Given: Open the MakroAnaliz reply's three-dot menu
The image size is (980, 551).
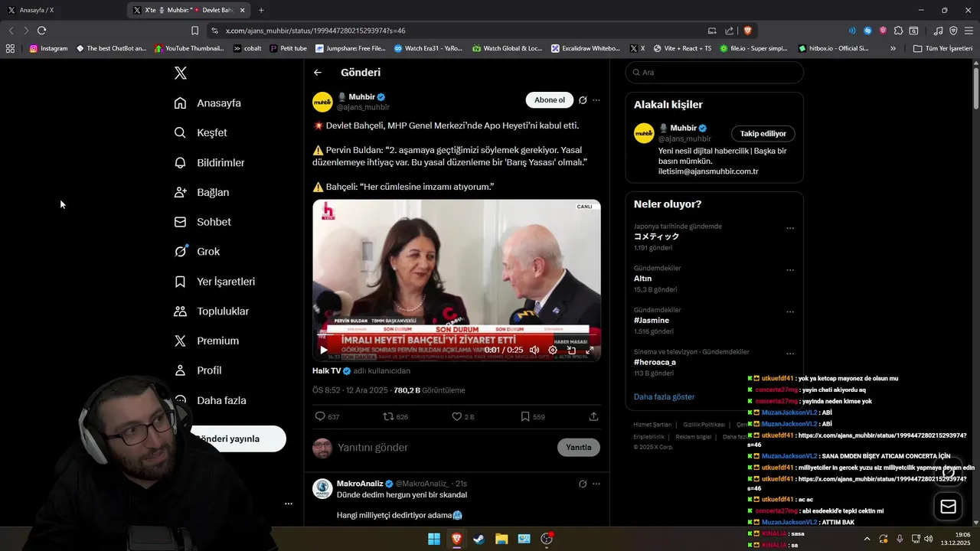Looking at the screenshot, I should [x=596, y=484].
